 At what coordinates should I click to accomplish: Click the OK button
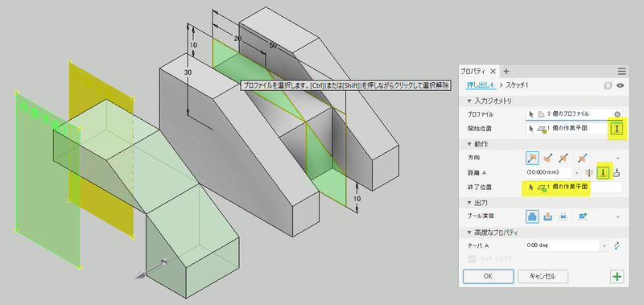pyautogui.click(x=488, y=276)
